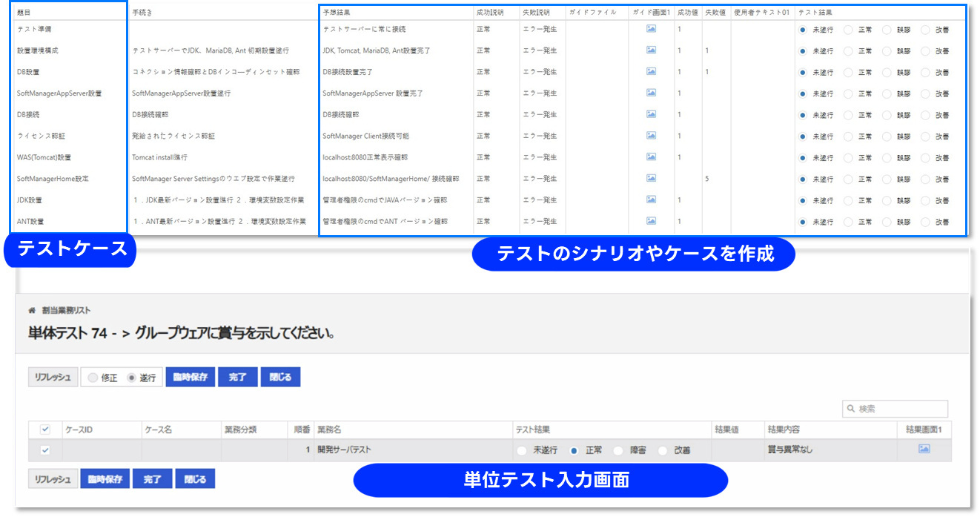980x517 pixels.
Task: Open result image icon for 開発サーバテスト row
Action: [924, 450]
